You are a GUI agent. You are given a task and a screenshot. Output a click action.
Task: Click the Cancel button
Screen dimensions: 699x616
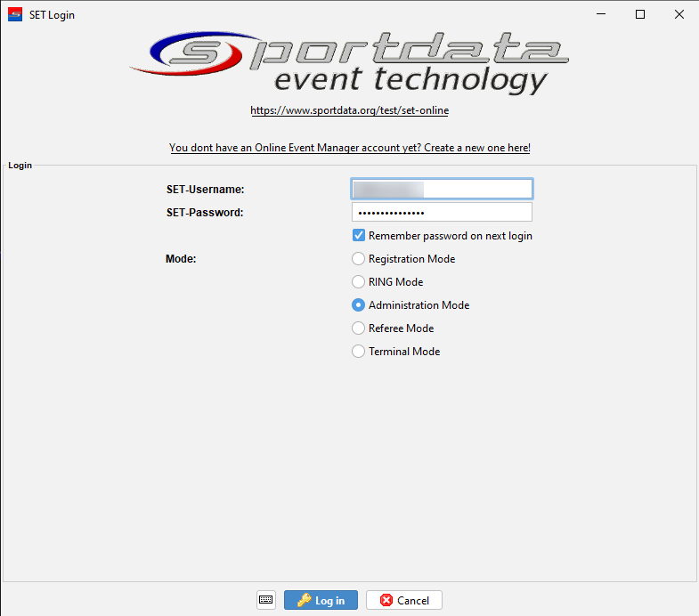404,600
